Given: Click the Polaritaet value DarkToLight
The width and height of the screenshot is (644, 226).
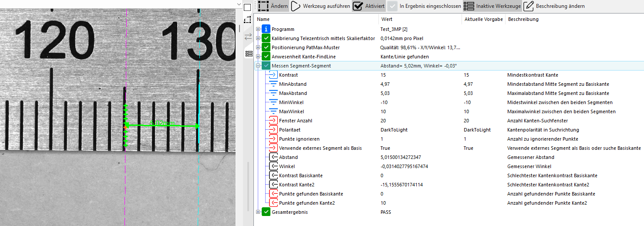Looking at the screenshot, I should coord(394,130).
